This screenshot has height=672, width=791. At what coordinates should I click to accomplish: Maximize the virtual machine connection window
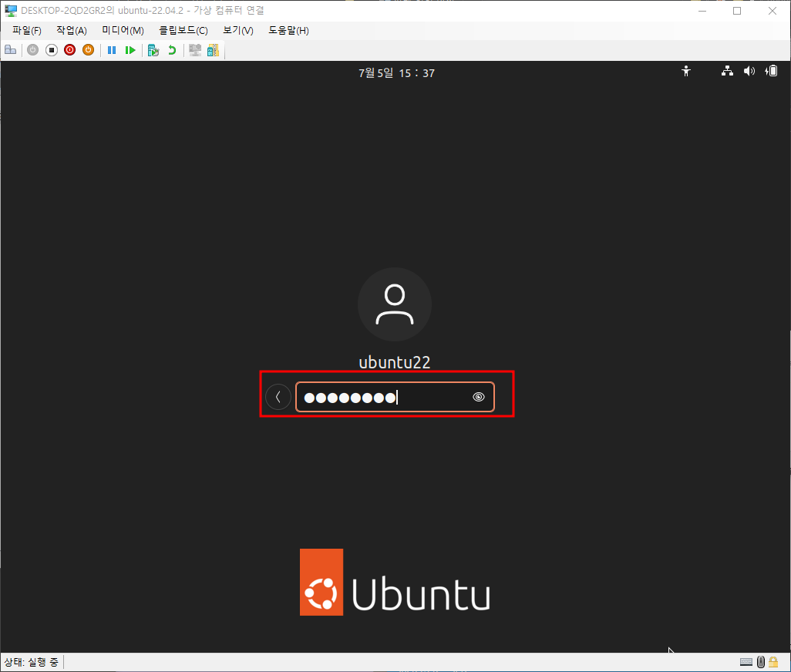pyautogui.click(x=737, y=11)
